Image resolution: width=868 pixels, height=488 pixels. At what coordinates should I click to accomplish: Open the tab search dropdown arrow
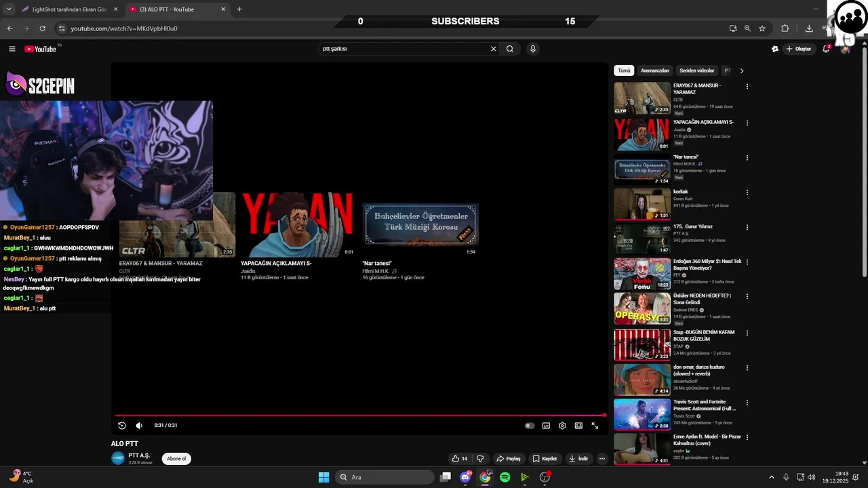[9, 9]
